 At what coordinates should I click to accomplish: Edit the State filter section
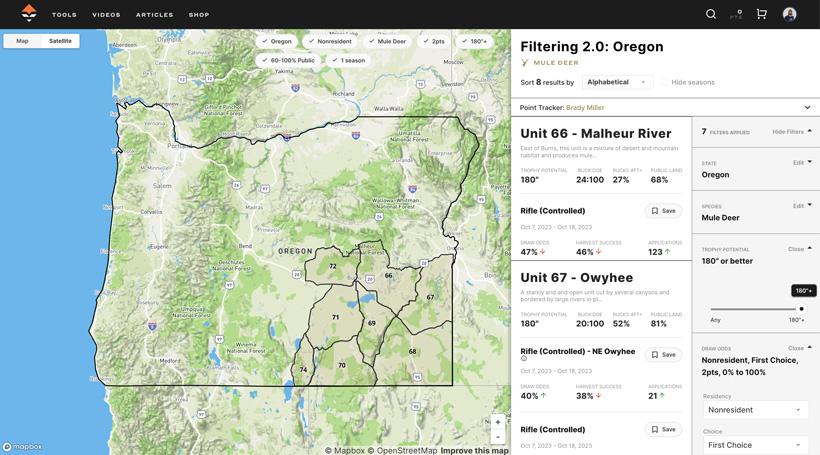[x=802, y=163]
